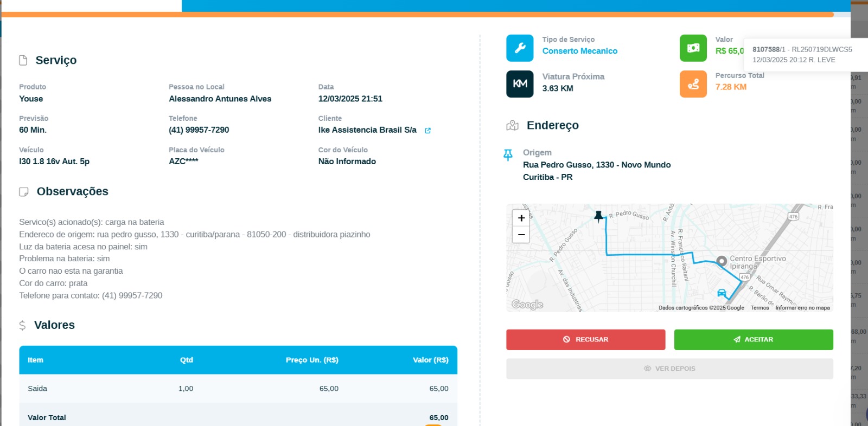Zoom in on the map

[x=521, y=218]
